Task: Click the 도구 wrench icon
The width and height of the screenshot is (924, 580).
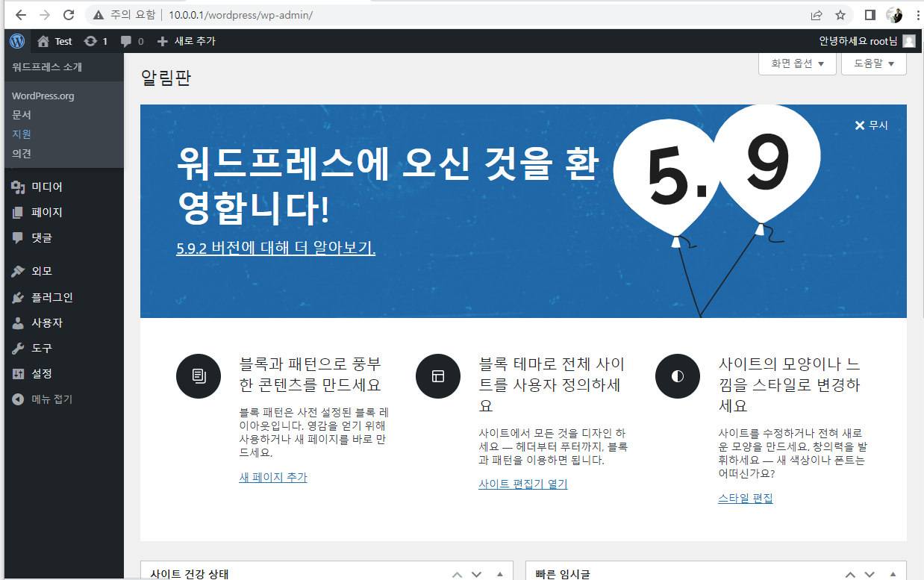Action: coord(19,348)
